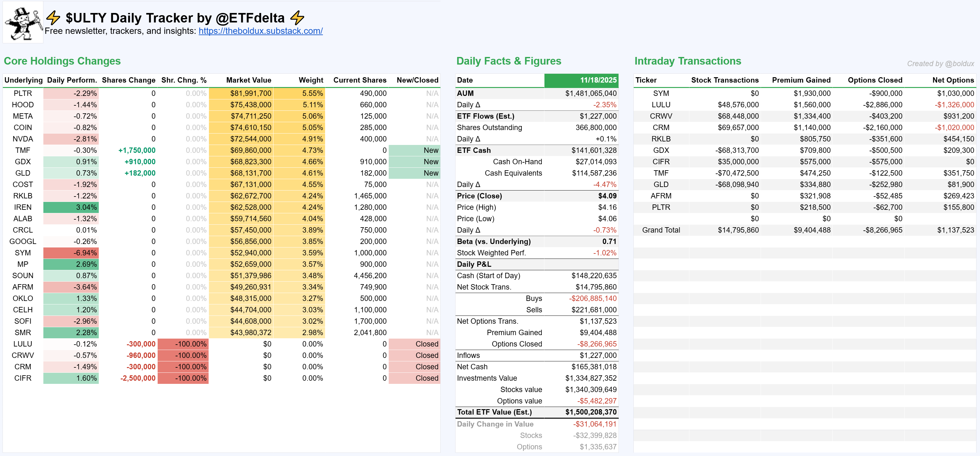Click the Closed badge for LULU
This screenshot has height=456, width=980.
(414, 344)
